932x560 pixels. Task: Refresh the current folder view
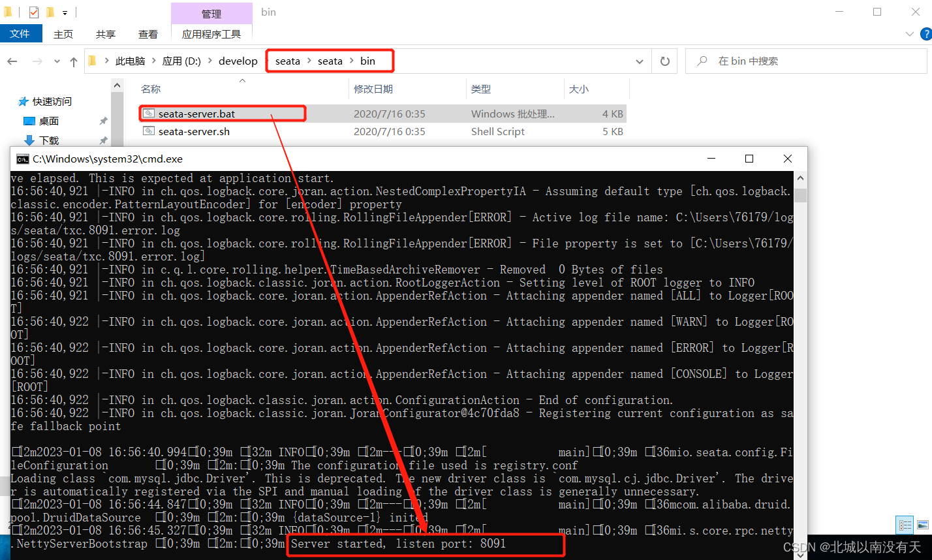click(x=664, y=61)
